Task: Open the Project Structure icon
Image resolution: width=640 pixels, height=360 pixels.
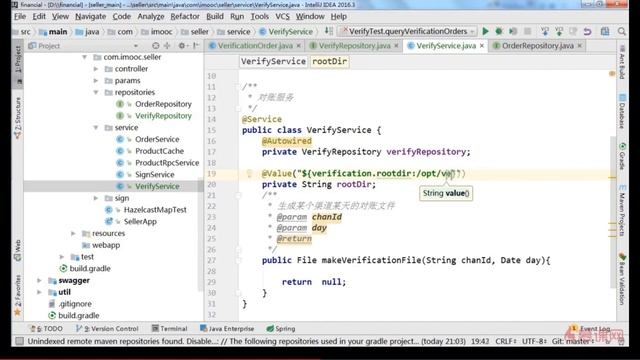Action: 604,31
